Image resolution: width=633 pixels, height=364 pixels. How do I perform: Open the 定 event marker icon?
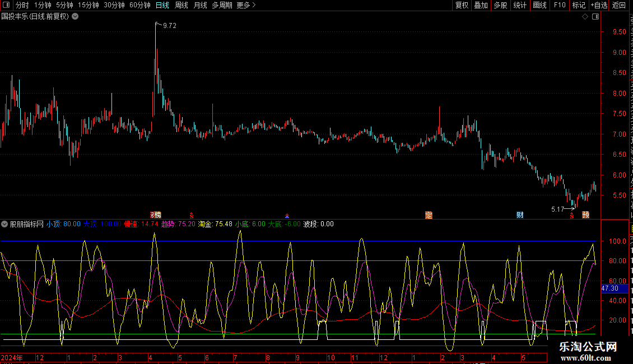429,215
